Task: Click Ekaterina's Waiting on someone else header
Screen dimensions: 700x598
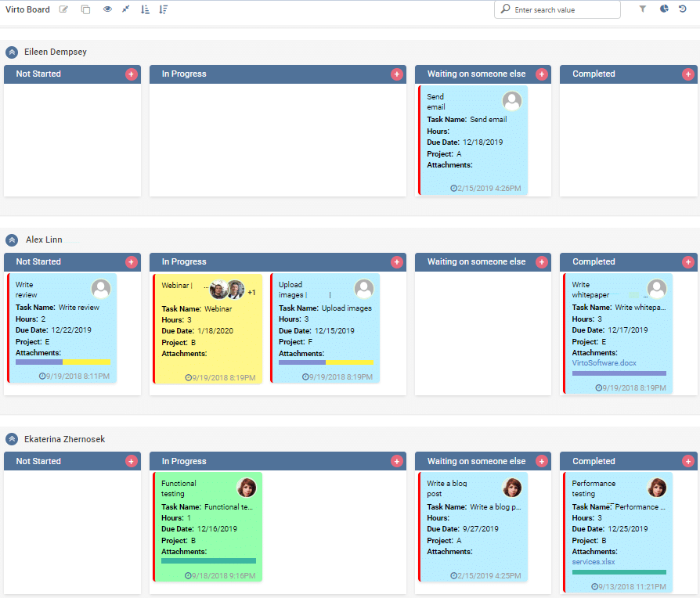Action: point(483,461)
